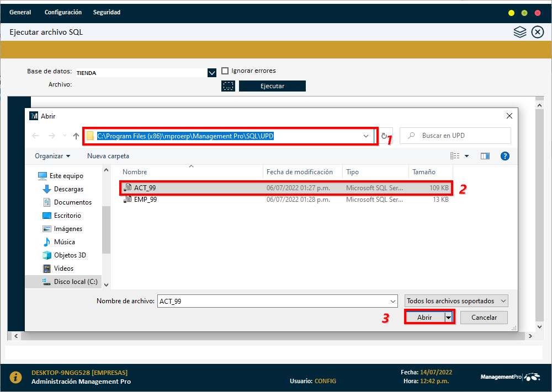Open the Seguridad menu item
The height and width of the screenshot is (392, 552).
[107, 12]
